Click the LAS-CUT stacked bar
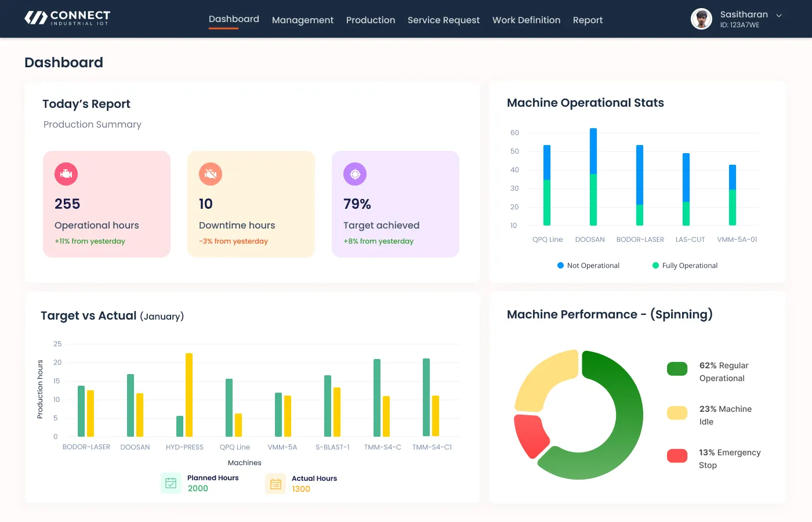Image resolution: width=812 pixels, height=522 pixels. pos(686,189)
